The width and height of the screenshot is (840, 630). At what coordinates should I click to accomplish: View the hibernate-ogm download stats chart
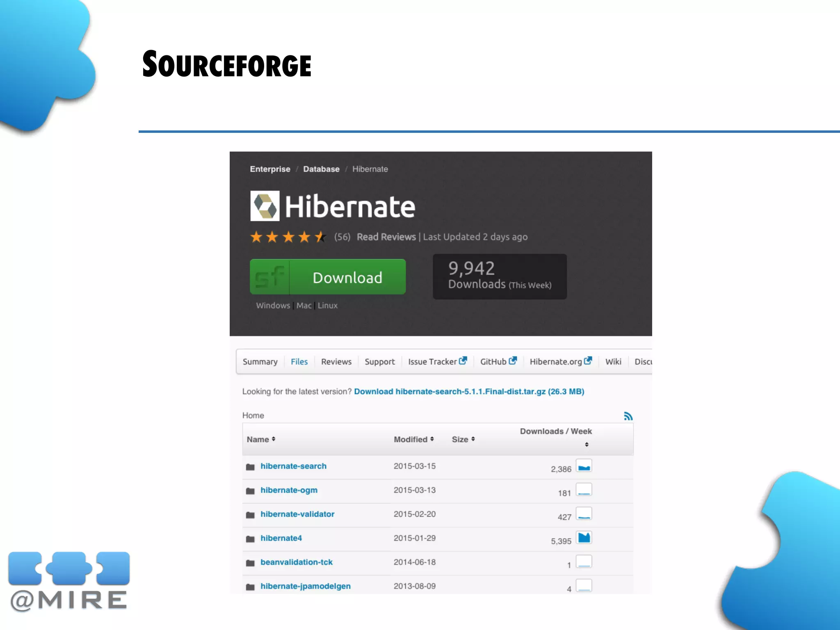584,490
